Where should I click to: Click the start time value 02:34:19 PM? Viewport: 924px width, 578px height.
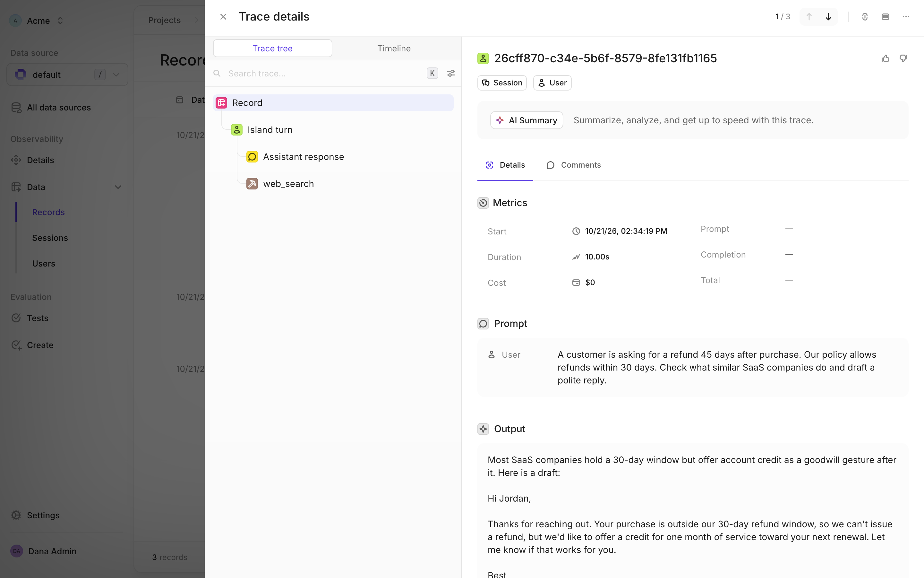626,231
